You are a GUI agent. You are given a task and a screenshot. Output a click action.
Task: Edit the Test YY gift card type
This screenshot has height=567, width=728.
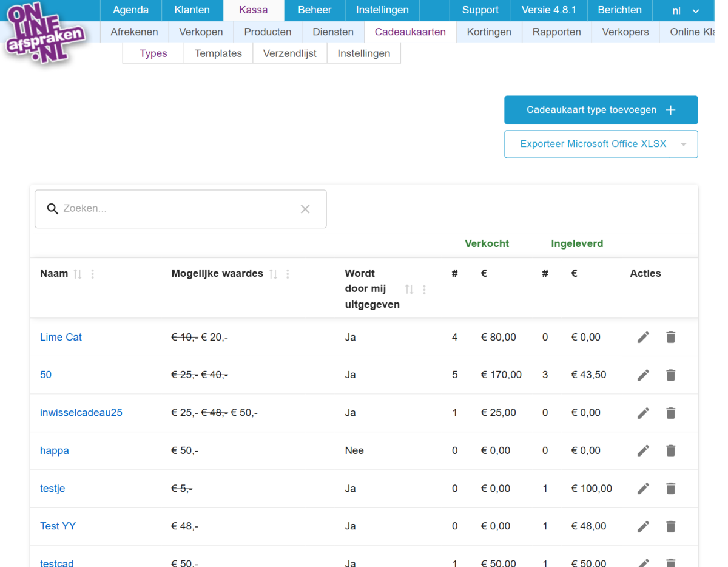[x=643, y=526]
